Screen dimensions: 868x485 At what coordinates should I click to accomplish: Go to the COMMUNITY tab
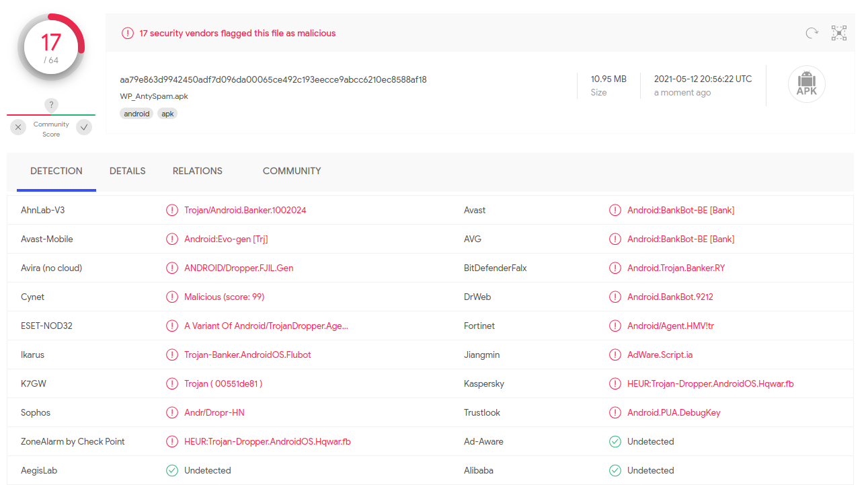(x=292, y=171)
